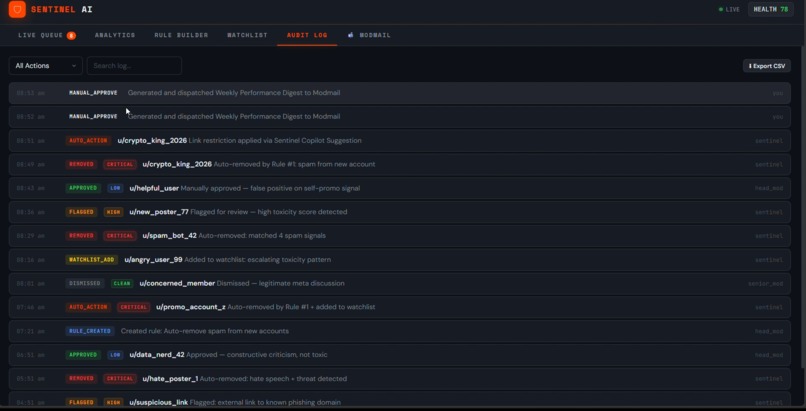Viewport: 806px width, 411px height.
Task: Click the Modmail tab's icon
Action: pyautogui.click(x=351, y=35)
